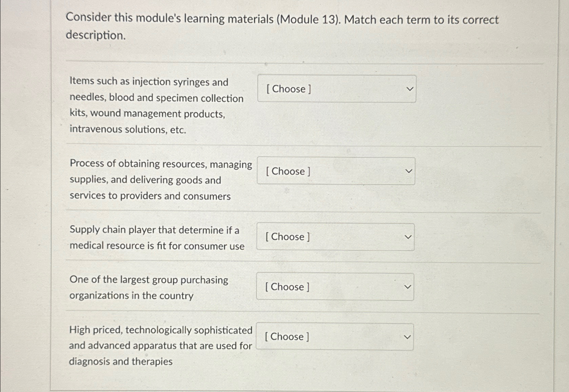Click the group purchasing organizations description

149,287
